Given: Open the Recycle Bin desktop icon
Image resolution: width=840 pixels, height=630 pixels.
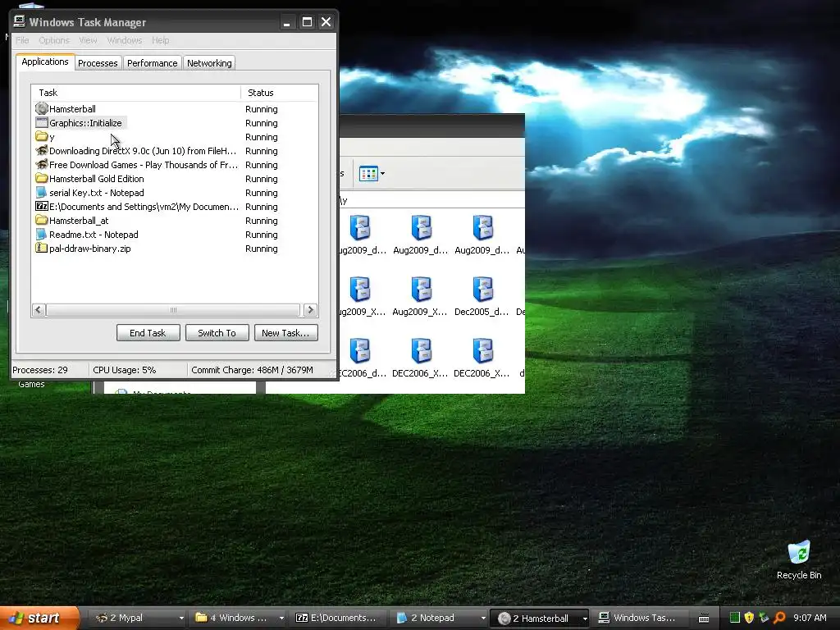Looking at the screenshot, I should point(799,559).
